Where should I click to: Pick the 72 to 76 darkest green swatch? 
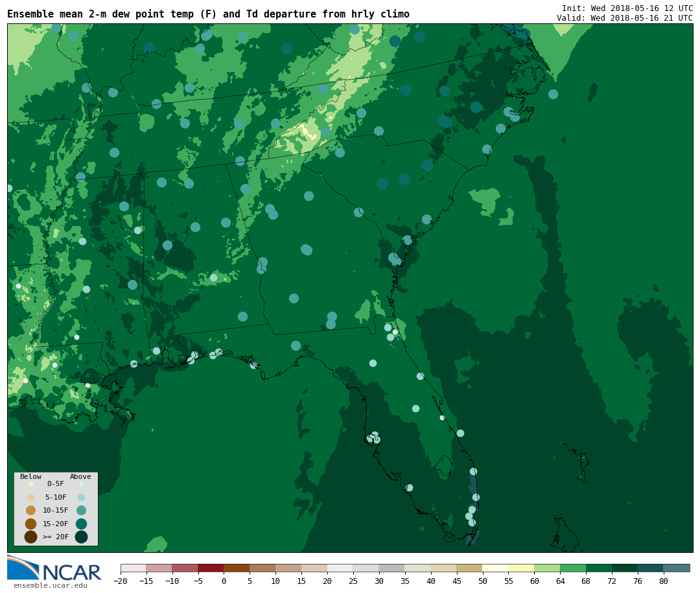(x=625, y=568)
